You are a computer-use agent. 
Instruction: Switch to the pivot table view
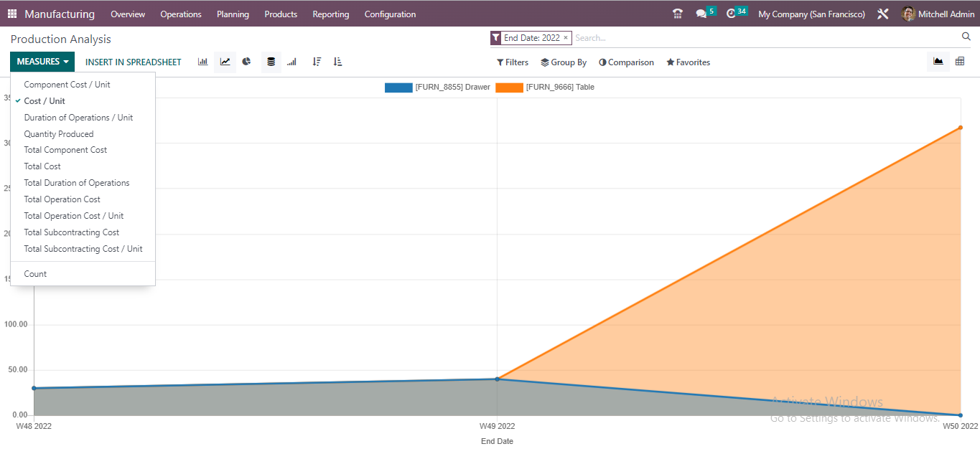[x=960, y=61]
